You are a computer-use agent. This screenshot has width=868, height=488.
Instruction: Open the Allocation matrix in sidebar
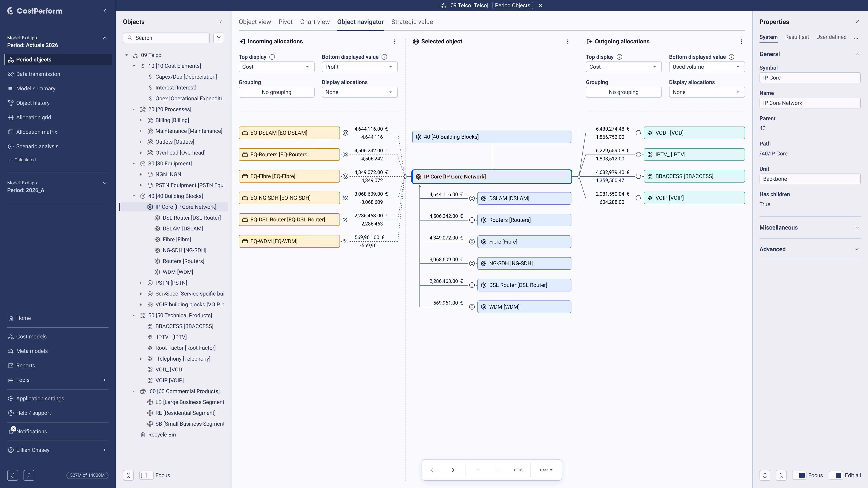36,132
